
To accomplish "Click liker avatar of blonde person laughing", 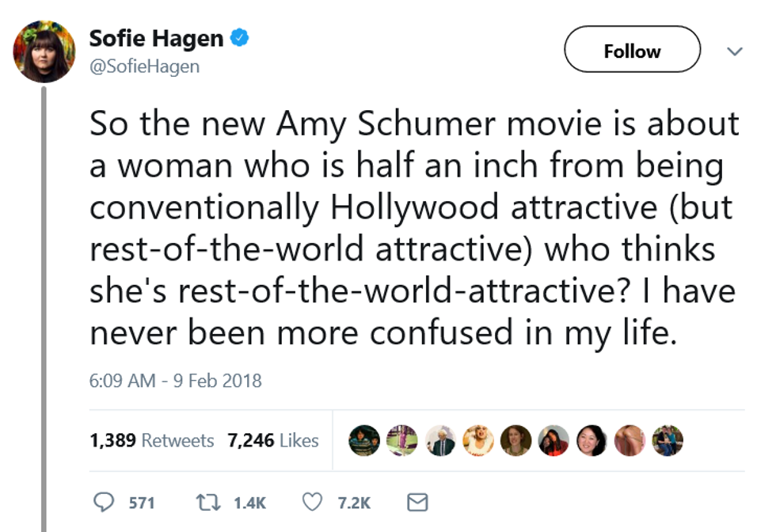I will tap(478, 441).
